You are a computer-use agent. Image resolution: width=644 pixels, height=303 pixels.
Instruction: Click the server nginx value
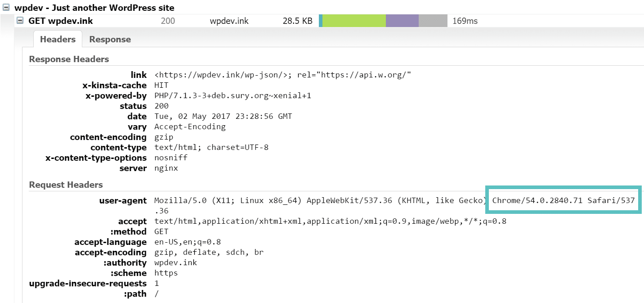pyautogui.click(x=166, y=168)
